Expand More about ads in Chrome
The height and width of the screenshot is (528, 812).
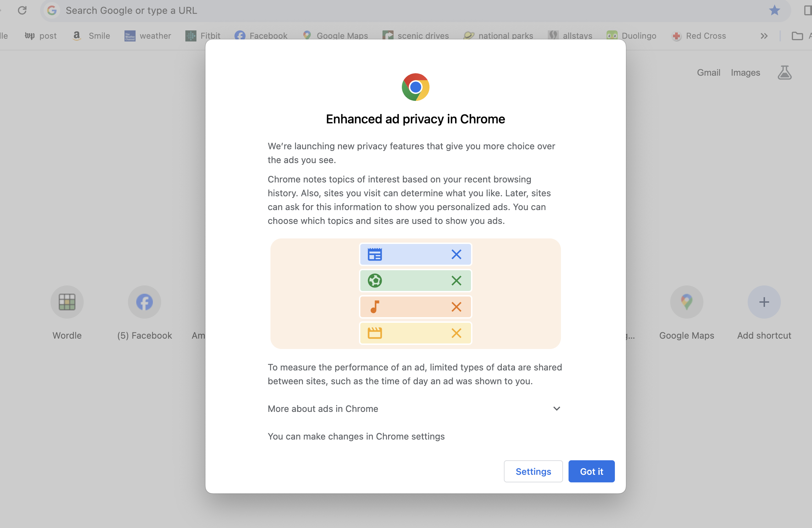[x=556, y=408]
